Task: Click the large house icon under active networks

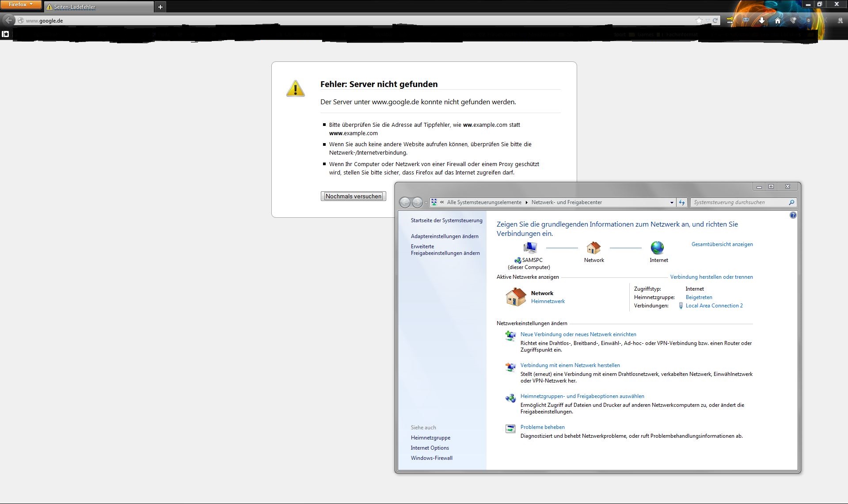Action: (516, 296)
